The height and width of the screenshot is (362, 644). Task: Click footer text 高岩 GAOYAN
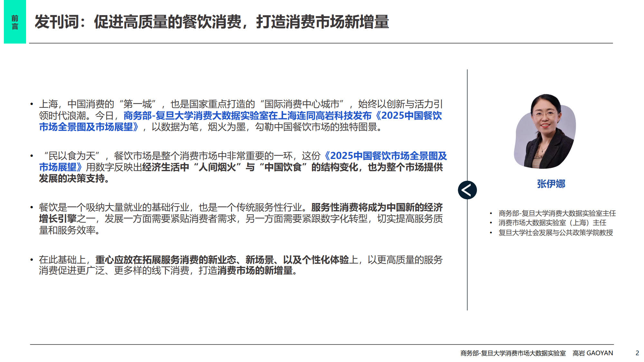[x=592, y=353]
